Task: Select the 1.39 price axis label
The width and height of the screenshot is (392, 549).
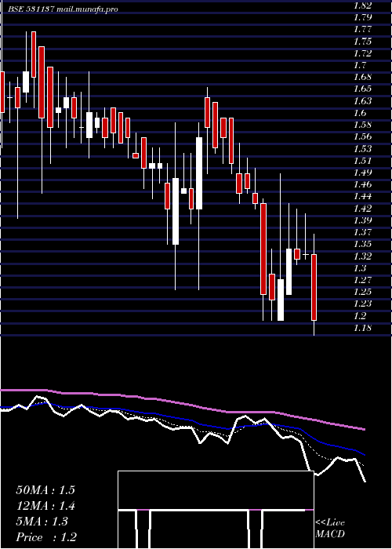Action: tap(362, 220)
